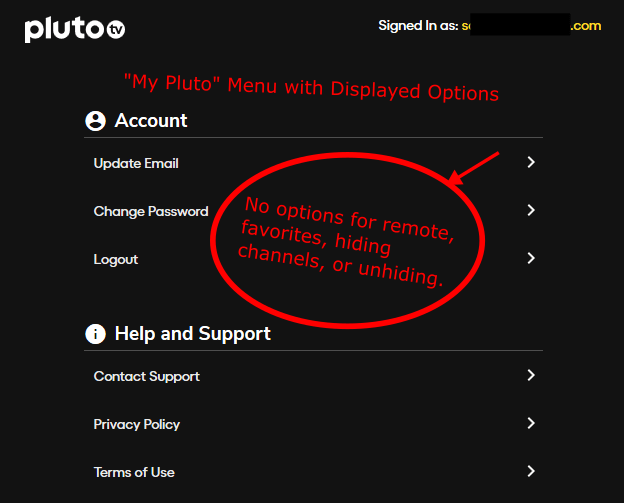Click the Pluto TV logo

click(x=75, y=29)
